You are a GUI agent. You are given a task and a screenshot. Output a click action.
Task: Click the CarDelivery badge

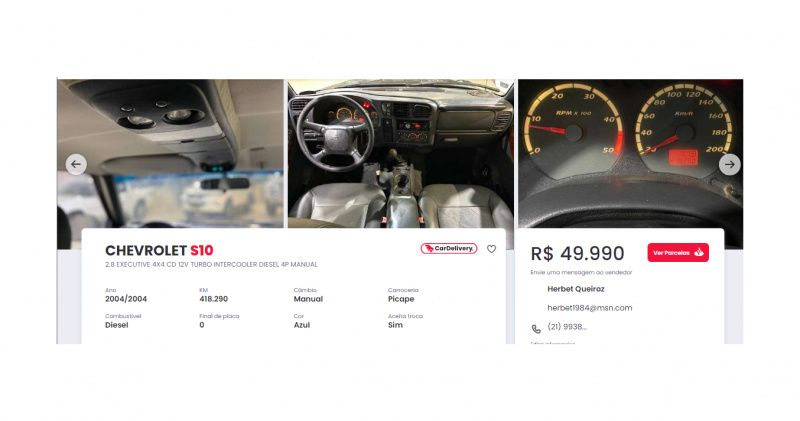click(x=449, y=249)
